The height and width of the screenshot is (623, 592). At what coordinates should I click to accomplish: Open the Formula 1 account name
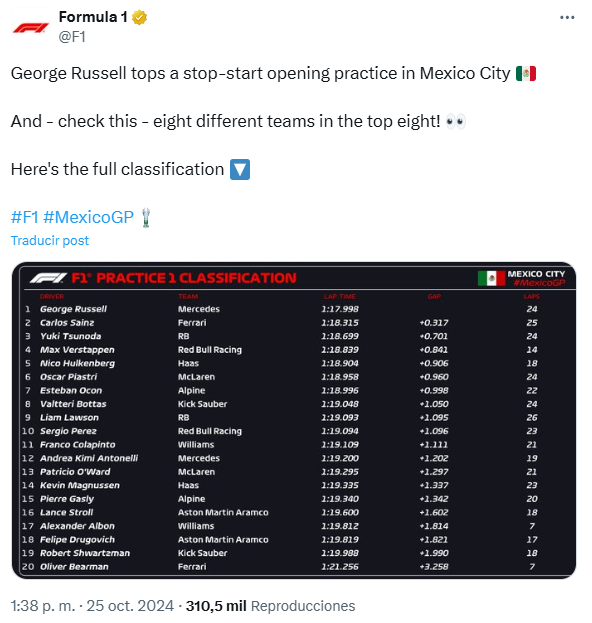(x=93, y=17)
